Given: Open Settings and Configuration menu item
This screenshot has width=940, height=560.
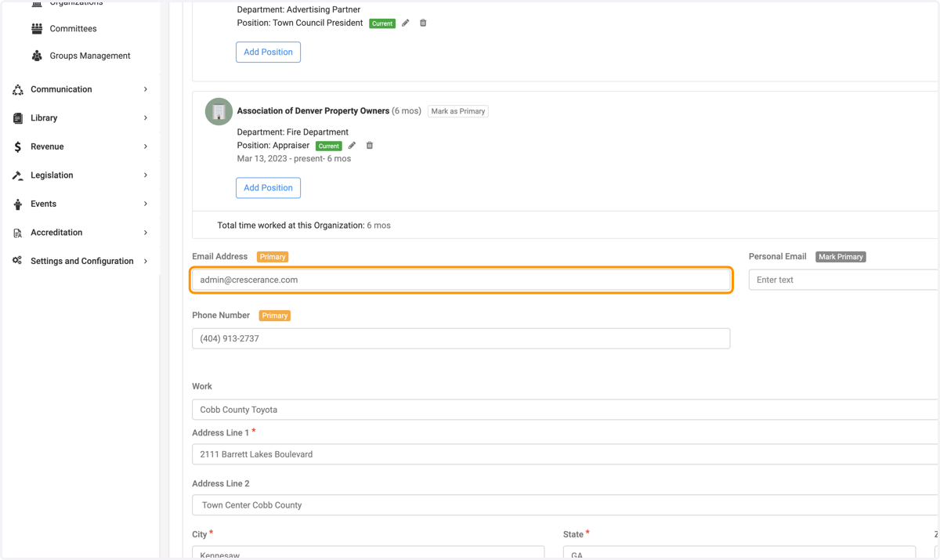Looking at the screenshot, I should (x=82, y=261).
